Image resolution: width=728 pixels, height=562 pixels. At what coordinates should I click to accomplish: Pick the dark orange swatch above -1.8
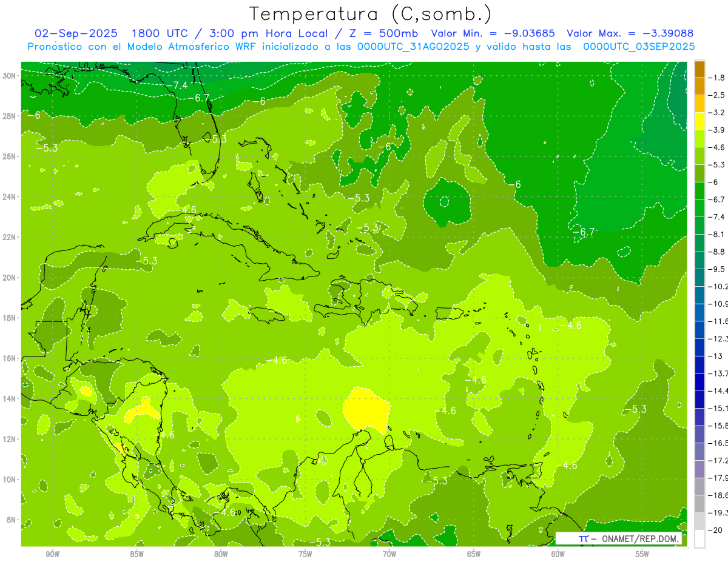point(699,69)
